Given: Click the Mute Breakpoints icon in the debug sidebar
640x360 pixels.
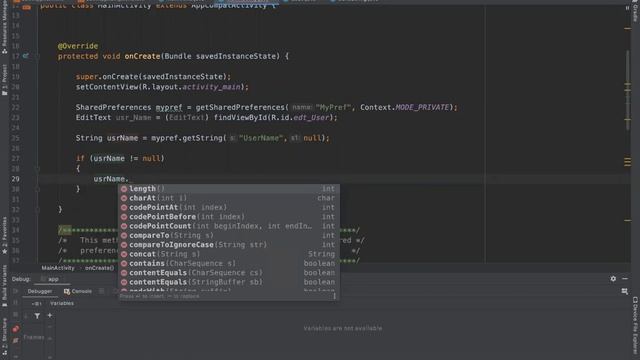Looking at the screenshot, I should (16, 340).
